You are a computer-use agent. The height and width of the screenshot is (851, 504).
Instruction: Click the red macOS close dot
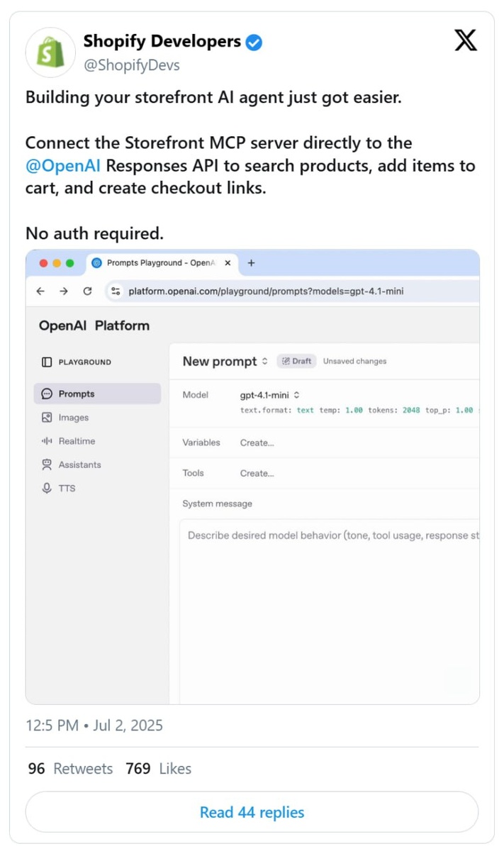pyautogui.click(x=44, y=263)
